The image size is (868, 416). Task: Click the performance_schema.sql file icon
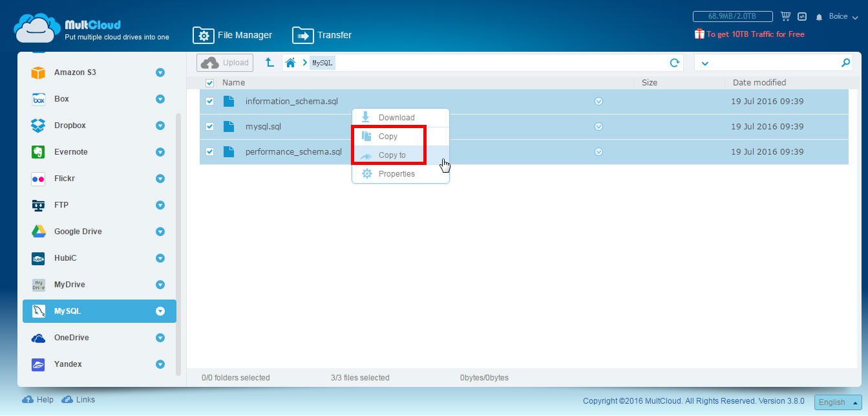tap(229, 151)
